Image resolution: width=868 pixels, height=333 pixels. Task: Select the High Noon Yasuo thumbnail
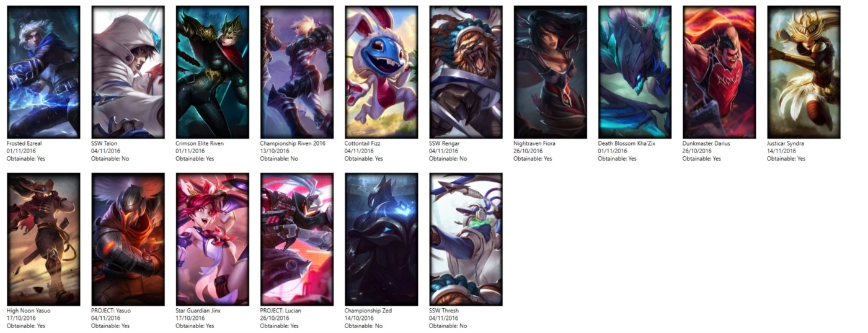click(43, 239)
